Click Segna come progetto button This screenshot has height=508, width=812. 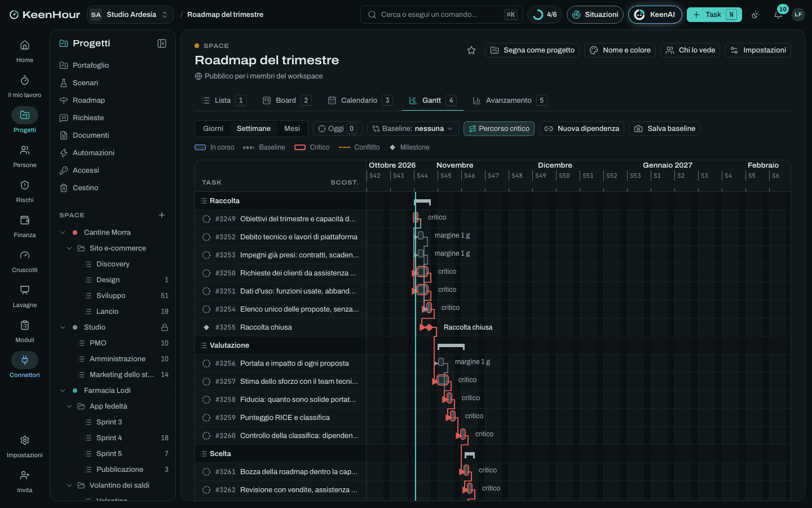pyautogui.click(x=532, y=50)
